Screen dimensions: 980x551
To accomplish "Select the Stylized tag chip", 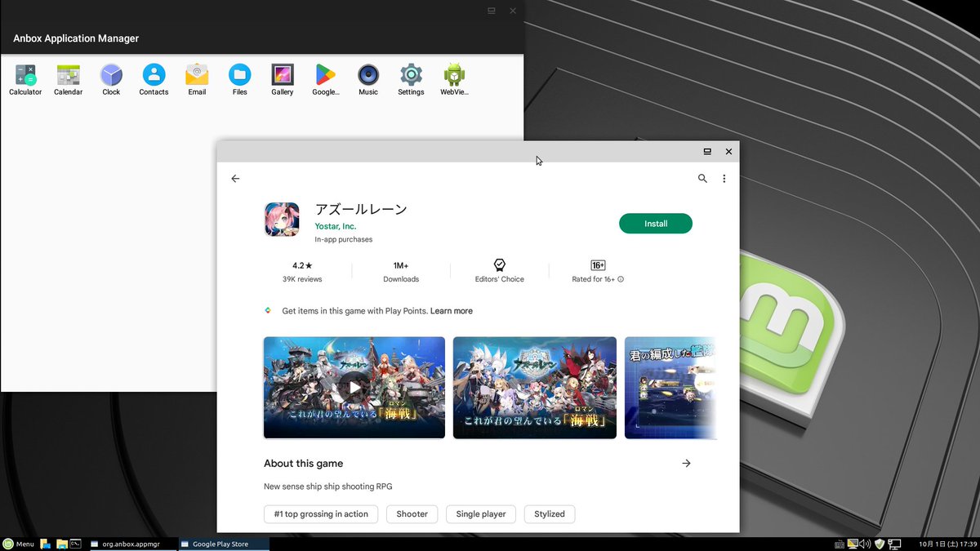I will [550, 514].
